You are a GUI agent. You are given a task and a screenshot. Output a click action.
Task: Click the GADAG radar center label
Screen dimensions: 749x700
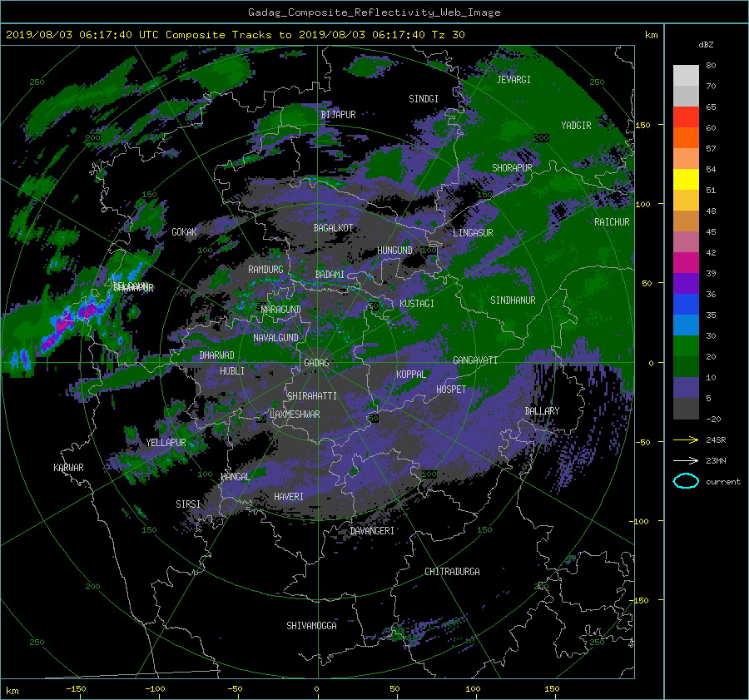pyautogui.click(x=316, y=363)
